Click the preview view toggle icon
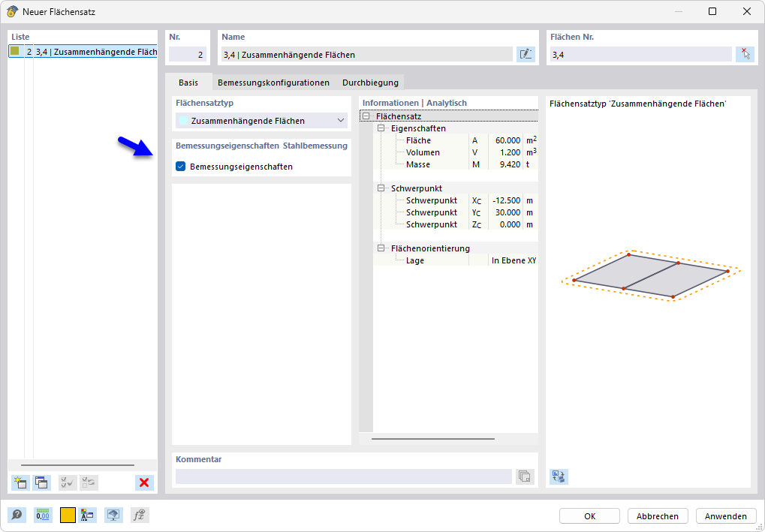 [559, 476]
